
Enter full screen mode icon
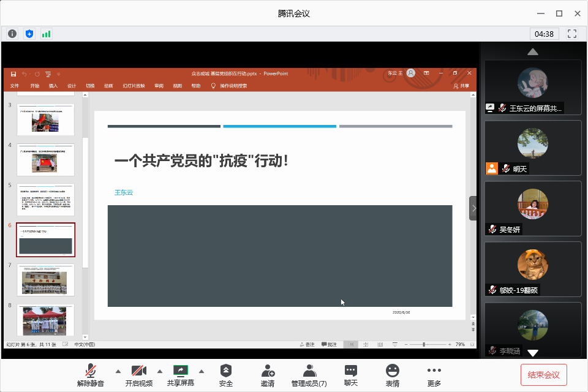coord(572,34)
